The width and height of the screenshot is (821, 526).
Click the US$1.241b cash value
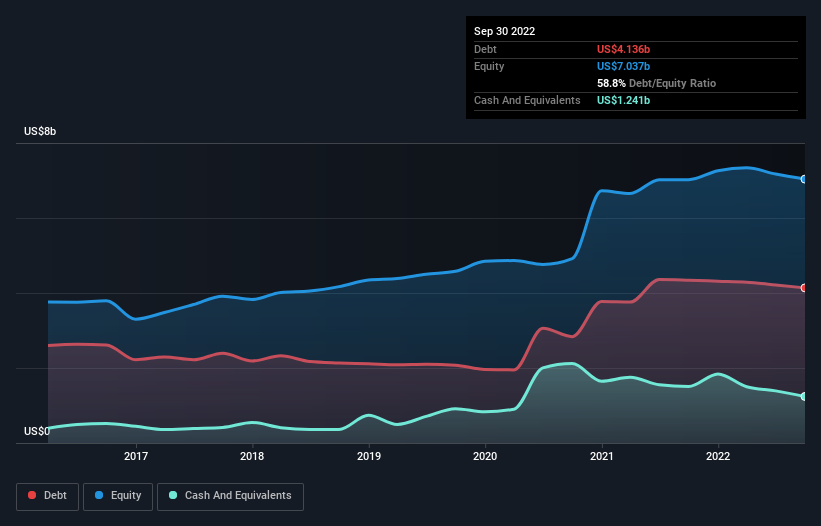(x=623, y=100)
